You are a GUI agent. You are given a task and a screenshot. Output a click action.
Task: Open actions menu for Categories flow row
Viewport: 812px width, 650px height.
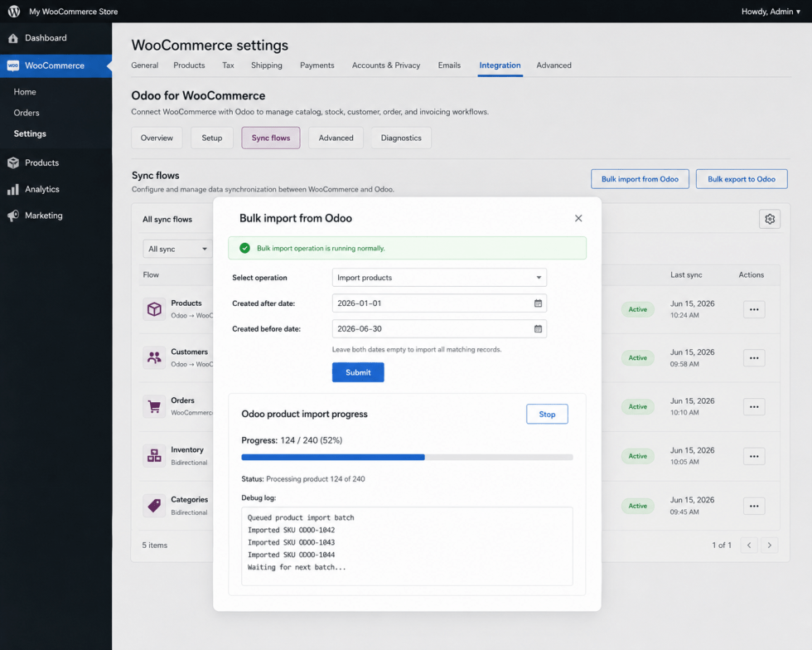[x=754, y=506]
